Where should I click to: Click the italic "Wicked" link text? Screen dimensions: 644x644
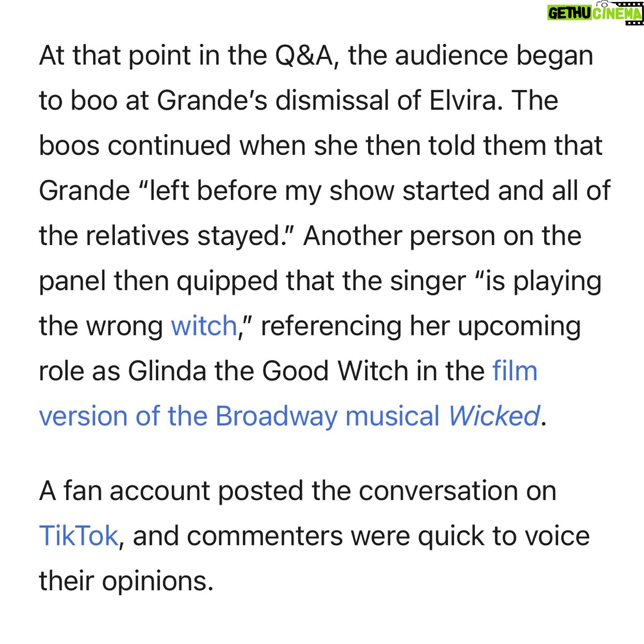495,416
